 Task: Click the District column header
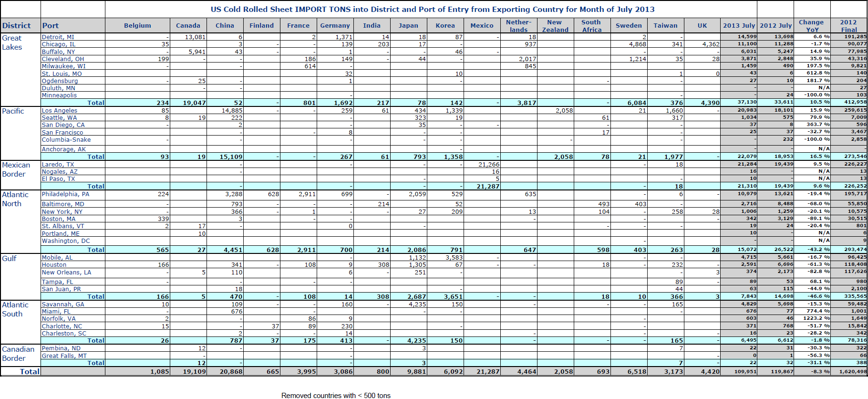[16, 26]
